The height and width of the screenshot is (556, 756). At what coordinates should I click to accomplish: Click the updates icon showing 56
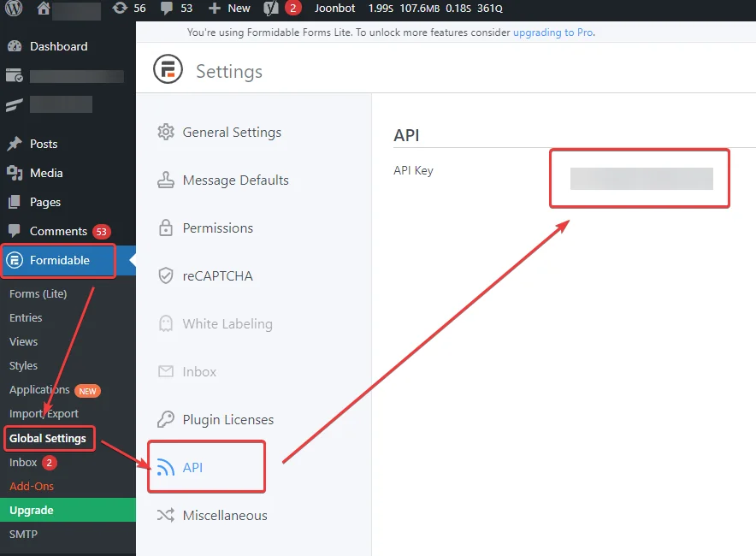[x=120, y=9]
